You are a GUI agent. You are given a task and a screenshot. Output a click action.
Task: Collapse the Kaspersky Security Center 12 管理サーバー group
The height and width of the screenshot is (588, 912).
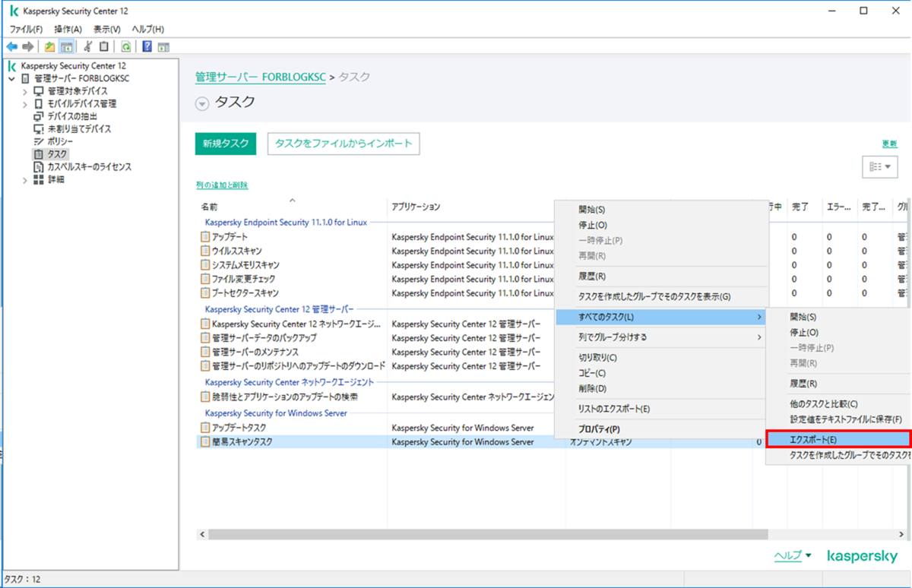[279, 309]
